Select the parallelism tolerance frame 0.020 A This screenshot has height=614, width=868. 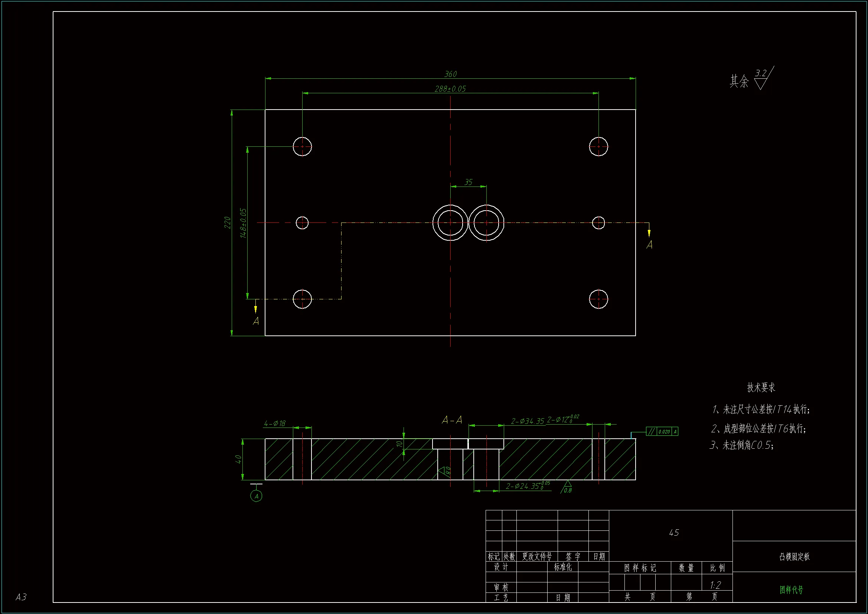point(662,431)
